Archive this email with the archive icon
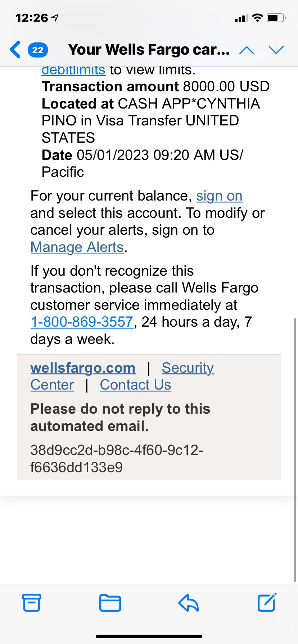 point(32,603)
